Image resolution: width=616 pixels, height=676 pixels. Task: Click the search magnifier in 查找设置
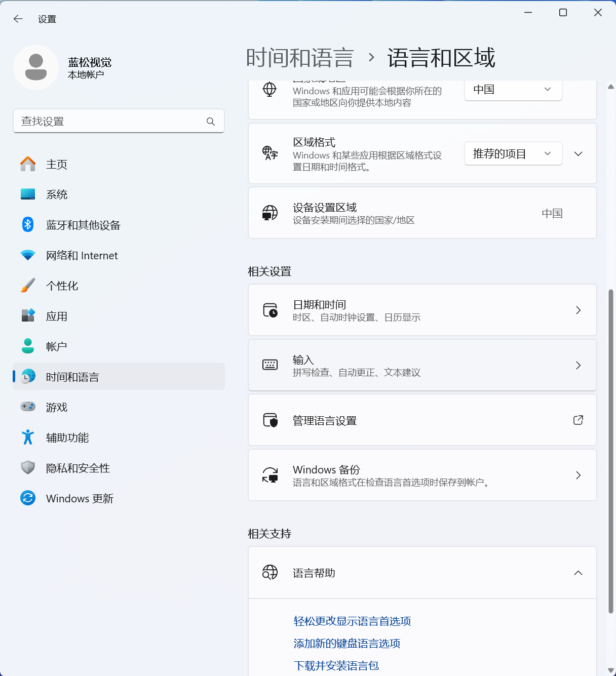(210, 122)
